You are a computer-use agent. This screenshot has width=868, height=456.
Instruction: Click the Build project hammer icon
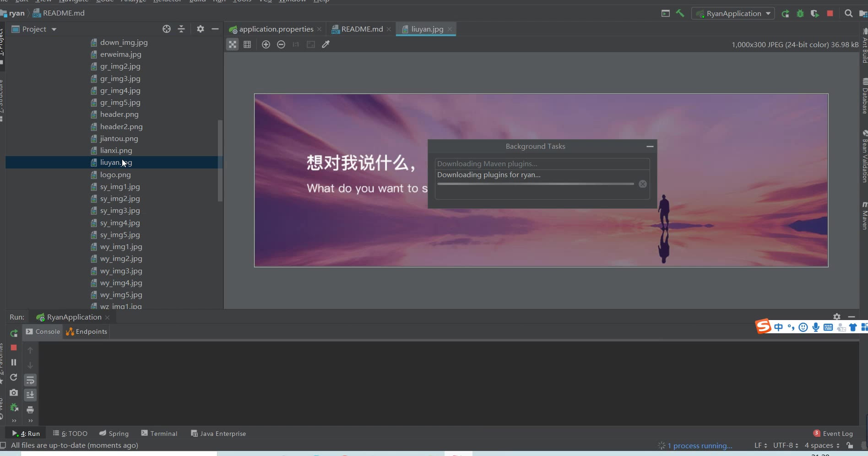tap(680, 13)
